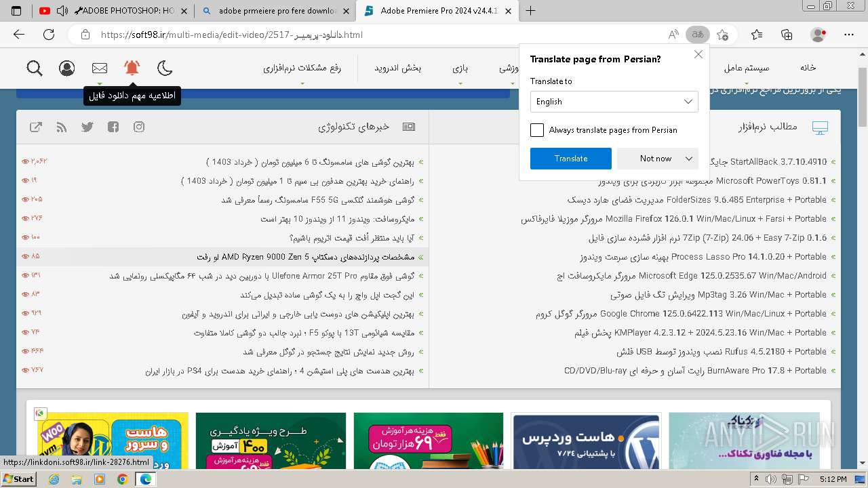
Task: Open Read aloud icon in address bar
Action: (673, 35)
